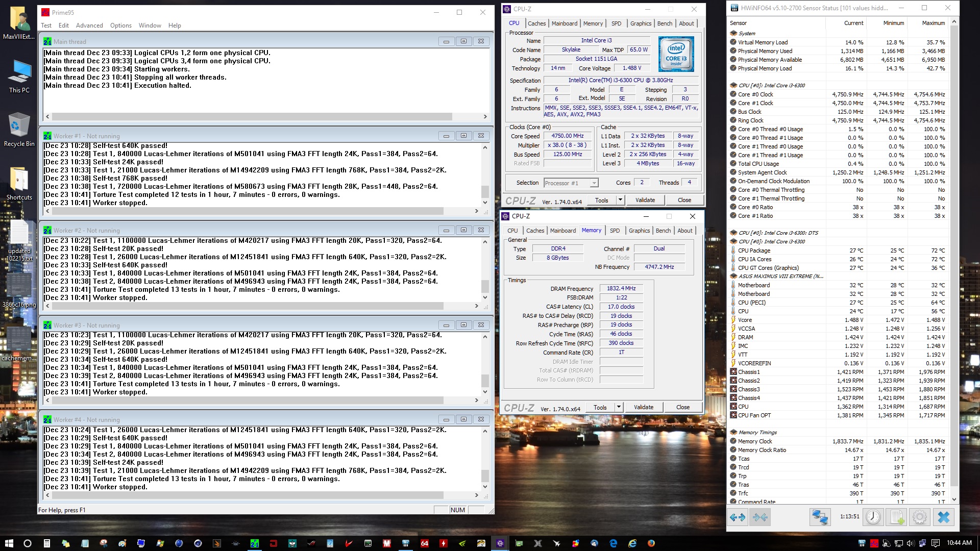
Task: Click Tools button in lower CPU-Z
Action: 600,407
